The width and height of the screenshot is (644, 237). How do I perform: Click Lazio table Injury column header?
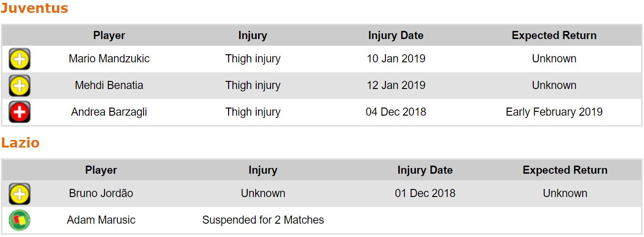pyautogui.click(x=262, y=170)
